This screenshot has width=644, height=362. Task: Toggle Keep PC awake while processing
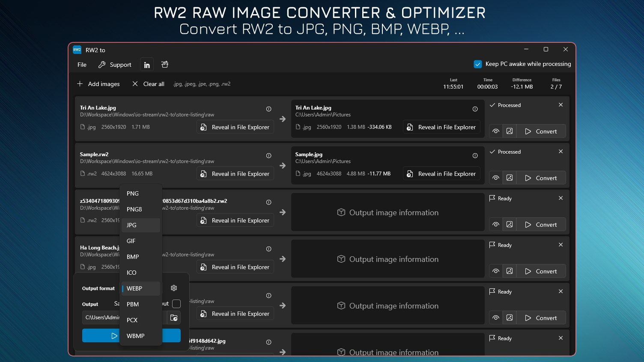[478, 64]
